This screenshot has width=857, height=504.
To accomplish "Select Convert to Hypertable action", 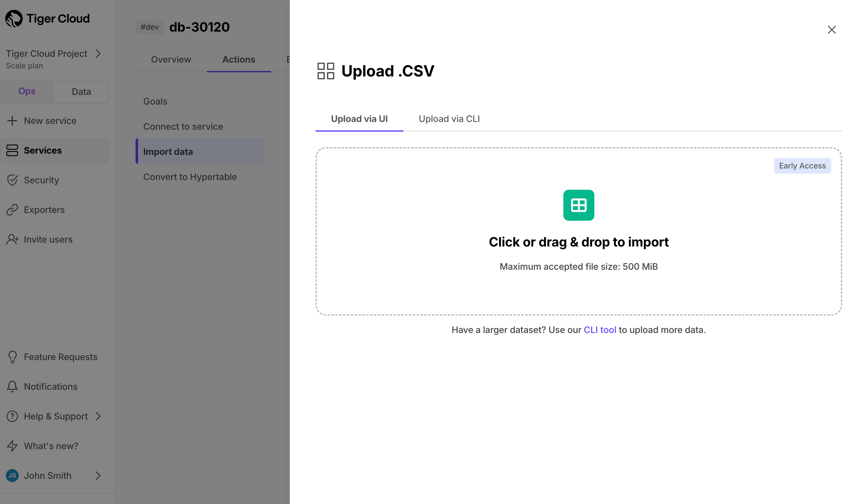I will (190, 176).
